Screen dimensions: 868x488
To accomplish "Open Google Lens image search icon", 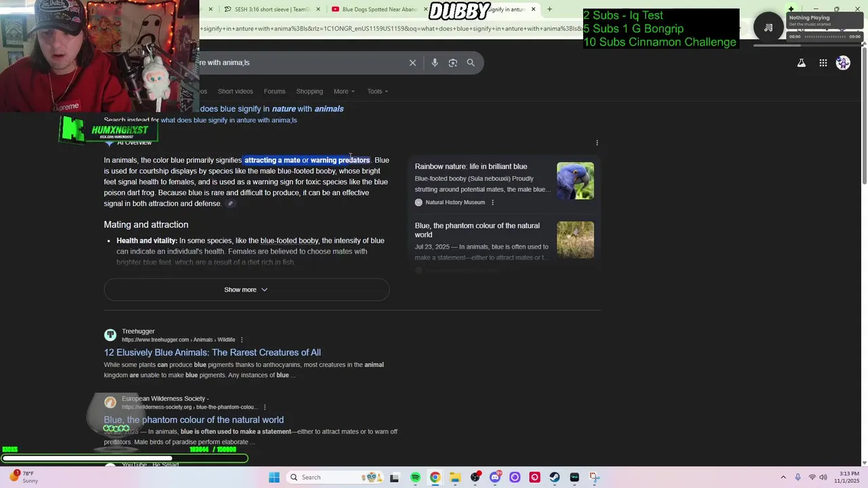I will 453,62.
